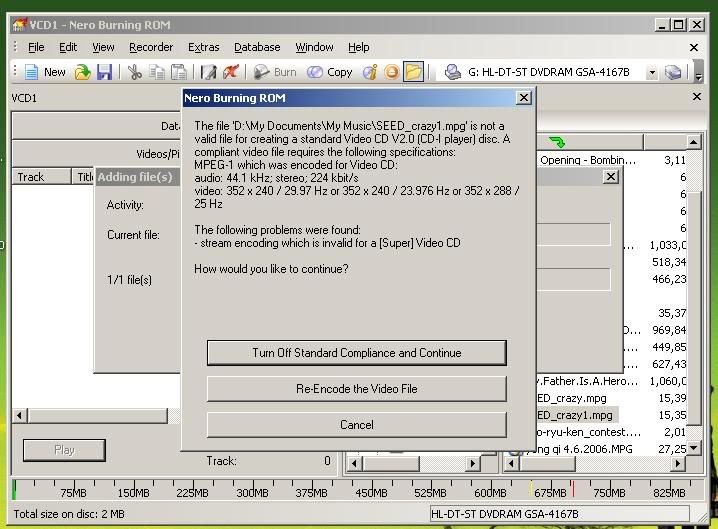Click Turn Off Standard Compliance and Continue
Viewport: 718px width, 529px height.
tap(356, 353)
